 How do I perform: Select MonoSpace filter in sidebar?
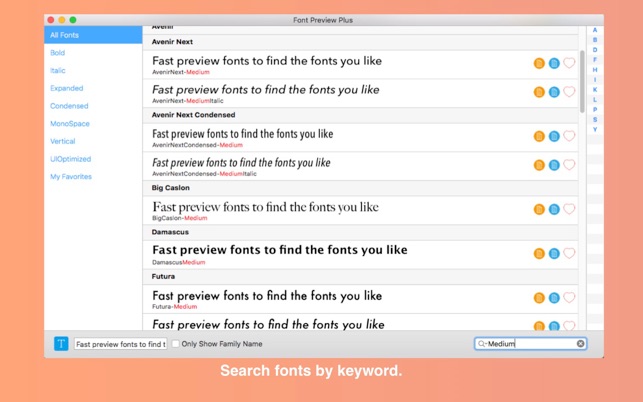[70, 123]
